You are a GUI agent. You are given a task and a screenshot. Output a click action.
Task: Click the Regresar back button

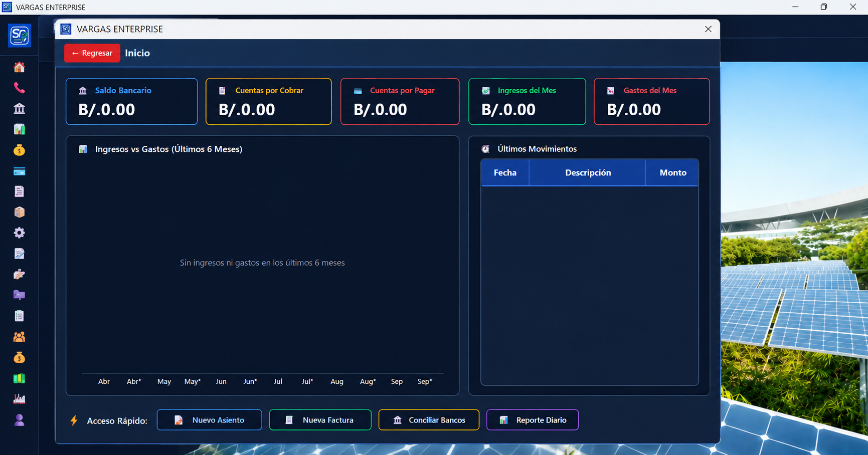pyautogui.click(x=92, y=53)
